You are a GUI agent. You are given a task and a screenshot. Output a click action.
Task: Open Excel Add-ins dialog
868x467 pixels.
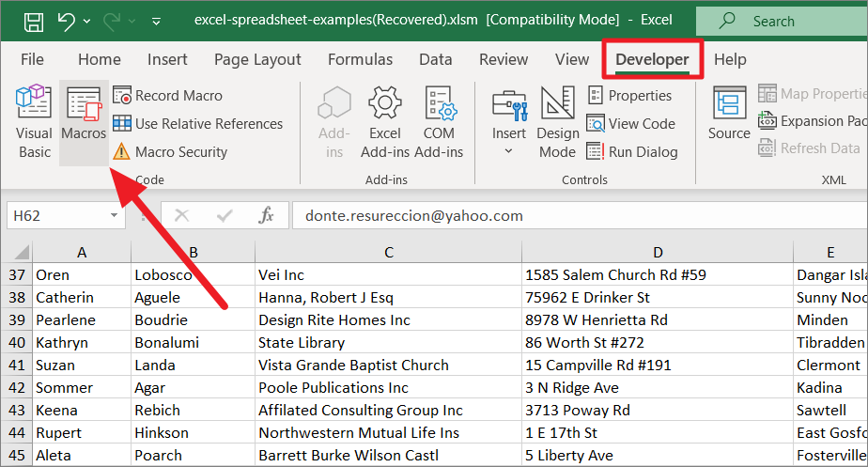click(385, 122)
